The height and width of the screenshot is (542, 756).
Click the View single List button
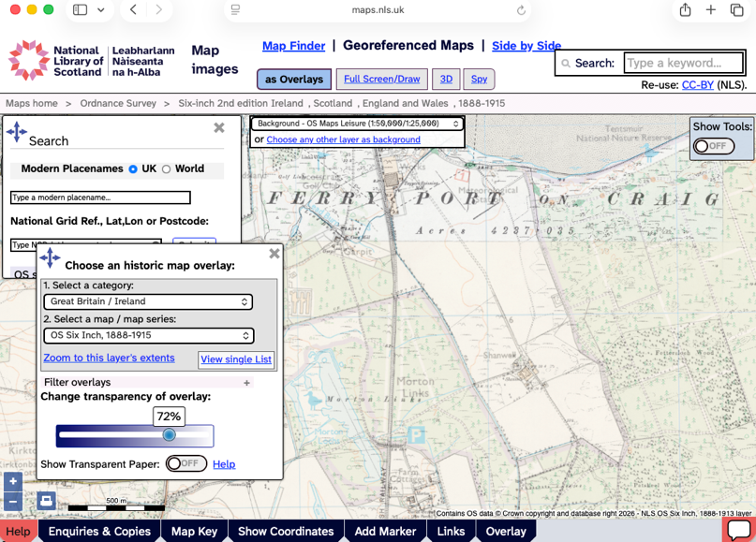click(x=236, y=359)
